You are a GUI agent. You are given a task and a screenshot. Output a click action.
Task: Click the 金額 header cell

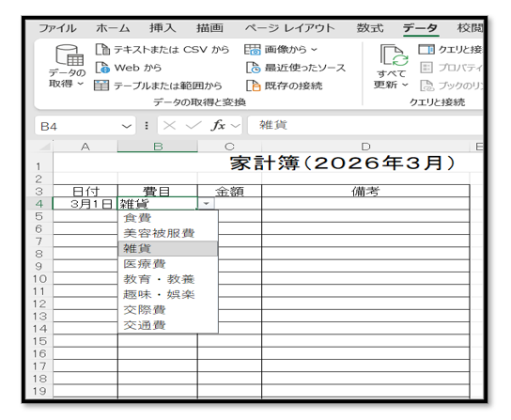click(x=229, y=191)
